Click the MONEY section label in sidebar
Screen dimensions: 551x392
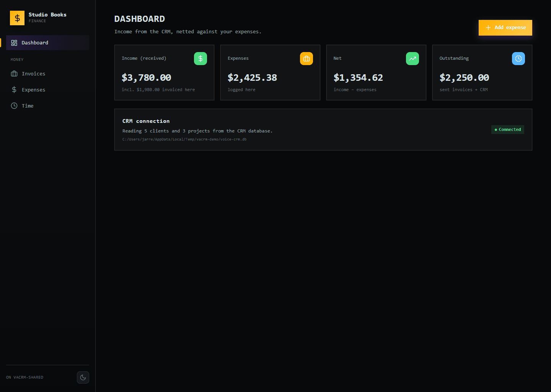pyautogui.click(x=17, y=60)
